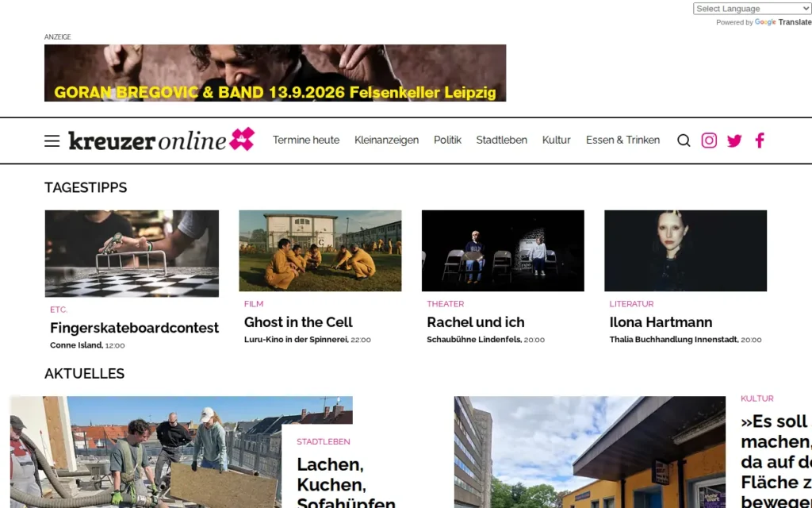Click the finger skateboard chessboard thumbnail
Image resolution: width=812 pixels, height=508 pixels.
132,253
